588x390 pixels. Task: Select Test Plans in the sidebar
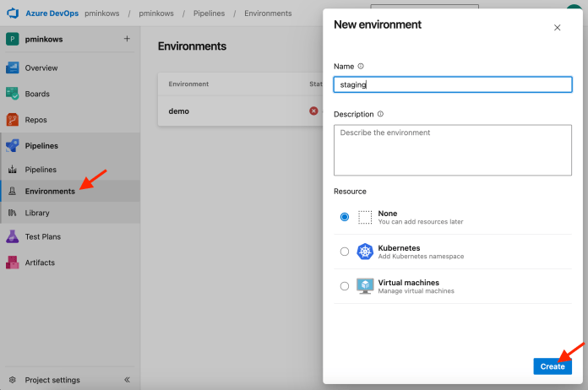(43, 236)
